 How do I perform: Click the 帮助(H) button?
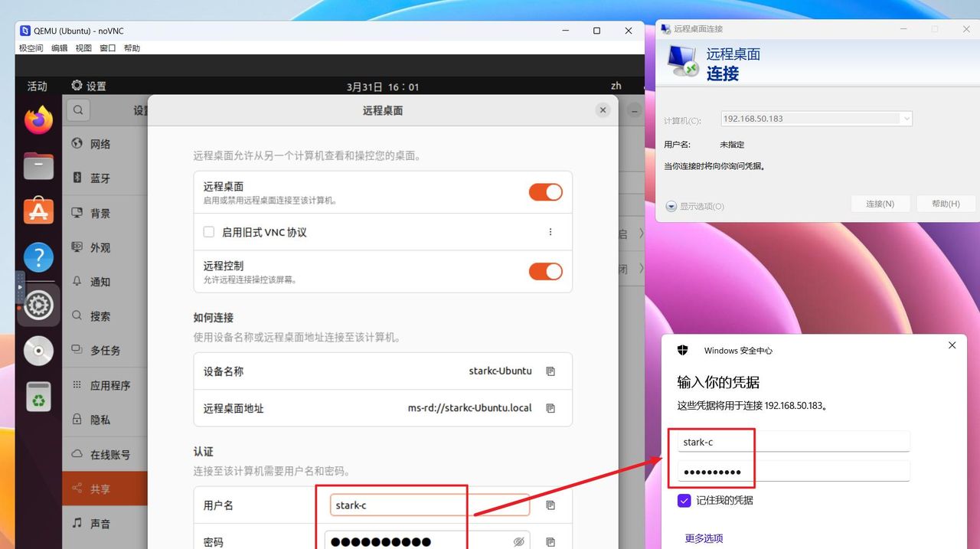click(946, 204)
